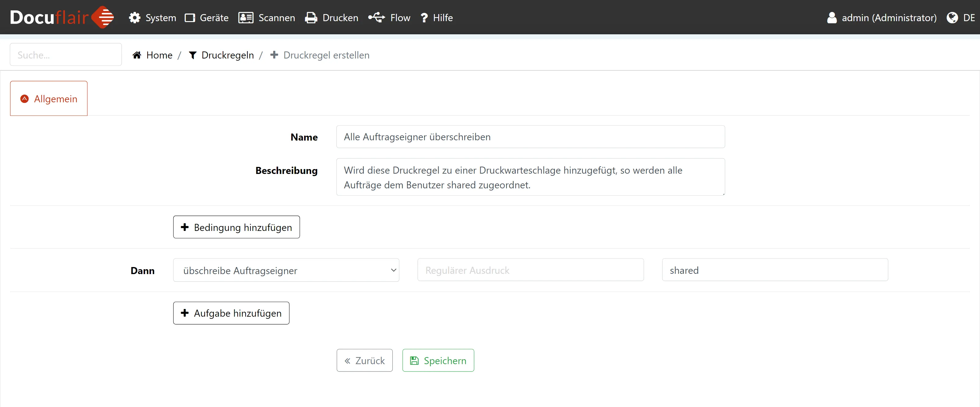
Task: Go to Druckregeln breadcrumb link
Action: pyautogui.click(x=227, y=55)
